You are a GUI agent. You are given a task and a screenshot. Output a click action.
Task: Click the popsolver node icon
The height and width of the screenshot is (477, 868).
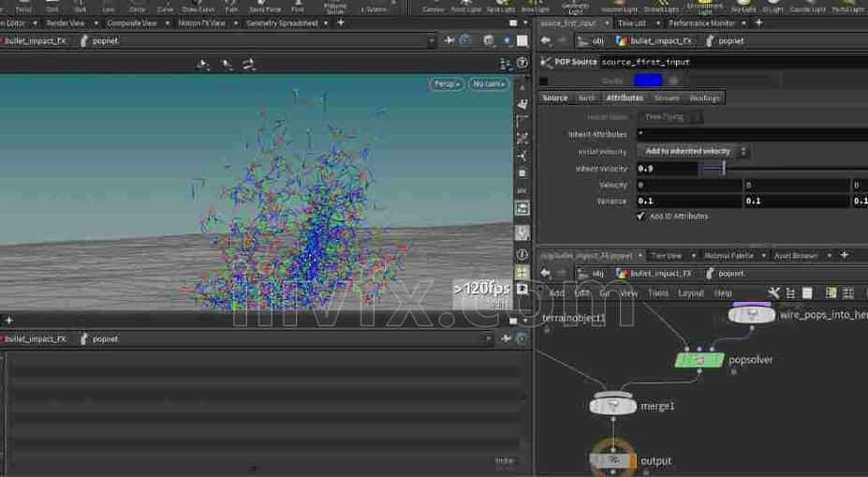(699, 360)
